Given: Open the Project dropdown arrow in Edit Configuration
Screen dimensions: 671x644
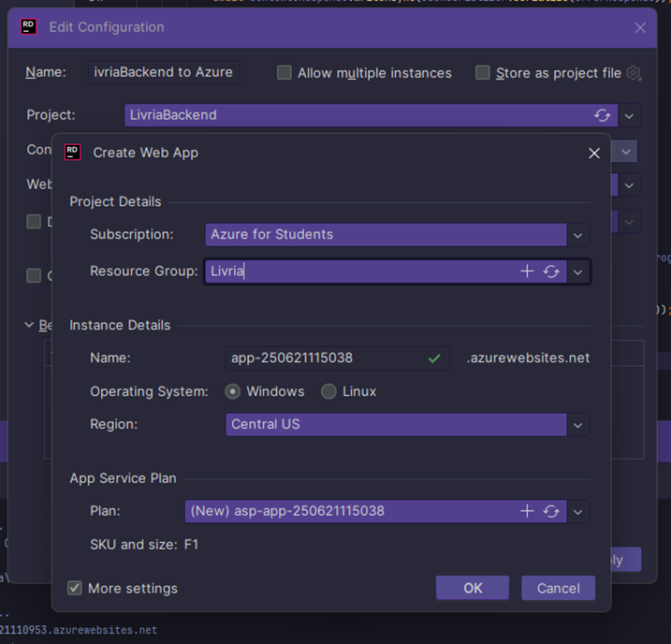Looking at the screenshot, I should 629,115.
